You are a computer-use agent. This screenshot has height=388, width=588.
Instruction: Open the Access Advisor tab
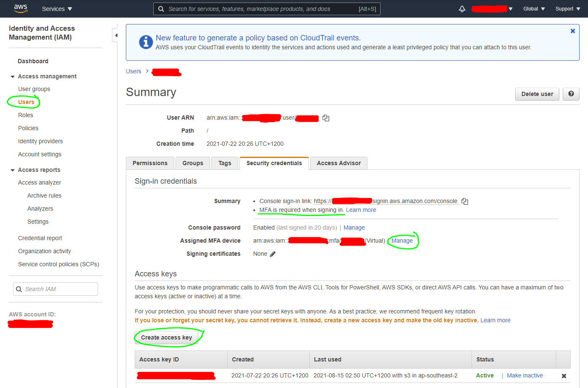pyautogui.click(x=339, y=163)
